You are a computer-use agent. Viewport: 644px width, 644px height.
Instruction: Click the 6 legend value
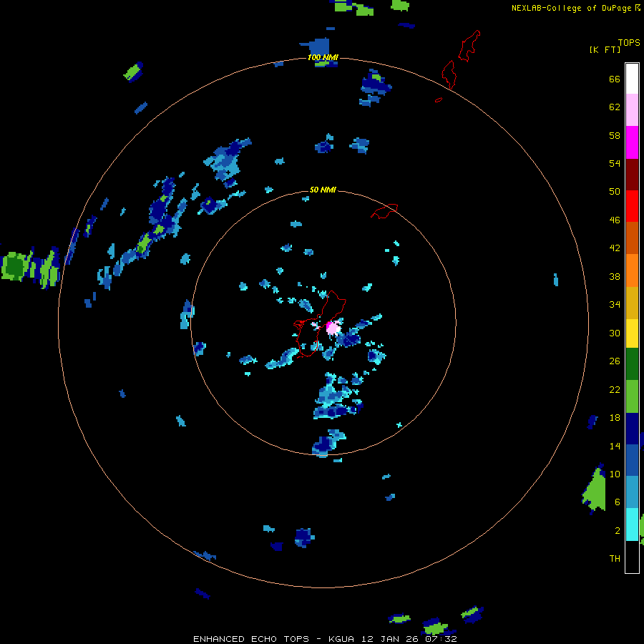point(618,502)
